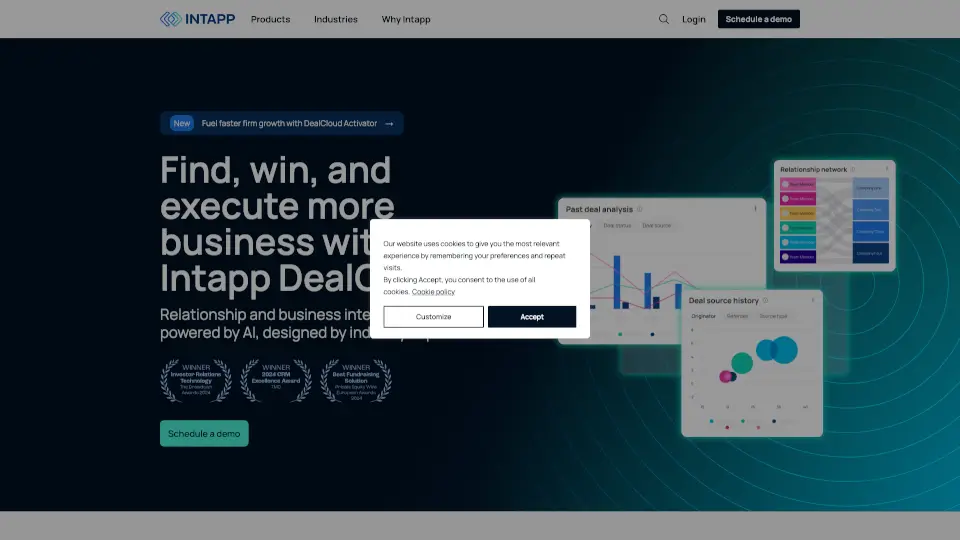Click the hero headline 'Find, win, and'
Image resolution: width=960 pixels, height=540 pixels.
[276, 170]
